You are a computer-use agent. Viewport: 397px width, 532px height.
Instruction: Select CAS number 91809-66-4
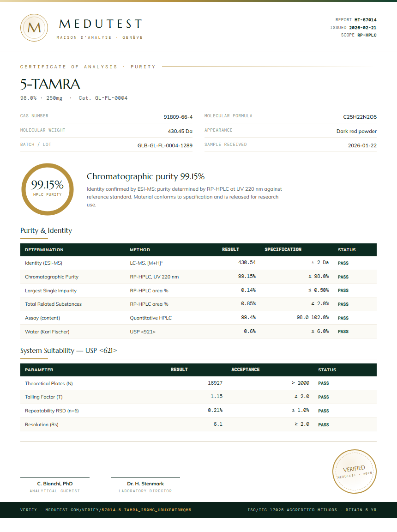[178, 117]
